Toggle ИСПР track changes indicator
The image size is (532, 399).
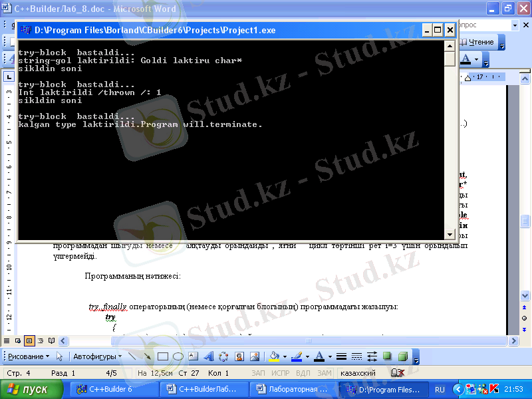coord(281,373)
